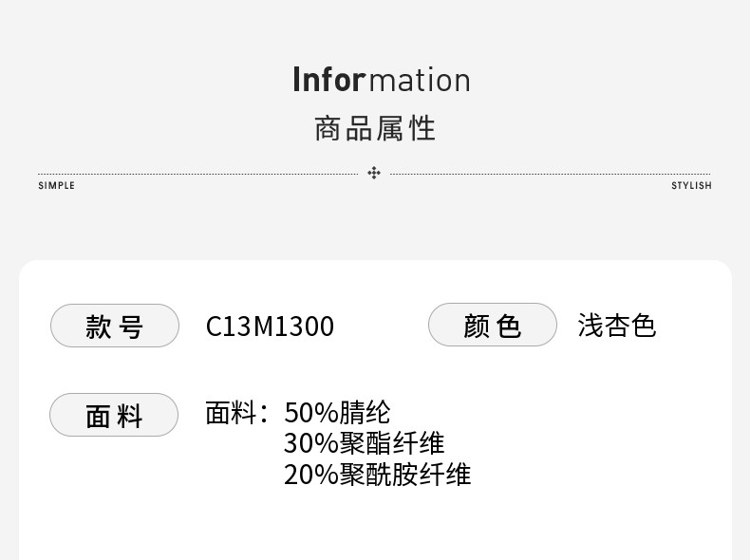The height and width of the screenshot is (560, 750).
Task: Click the STYLISH label under the divider
Action: [x=691, y=186]
